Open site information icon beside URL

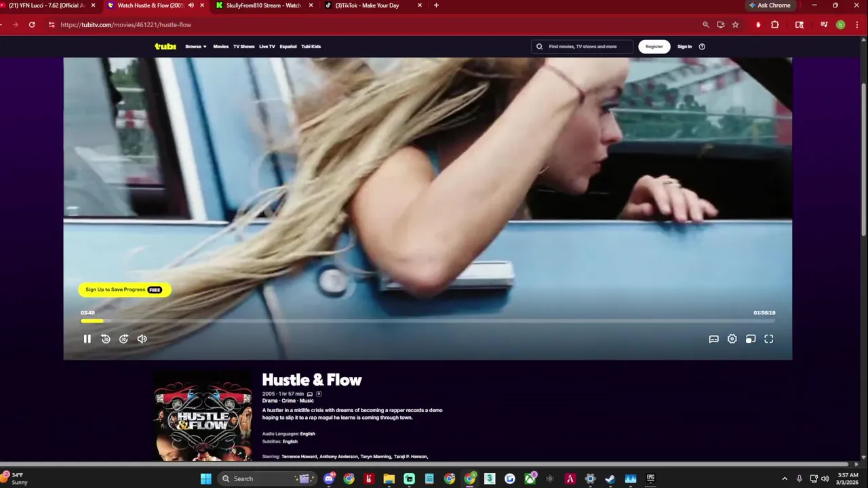(51, 24)
